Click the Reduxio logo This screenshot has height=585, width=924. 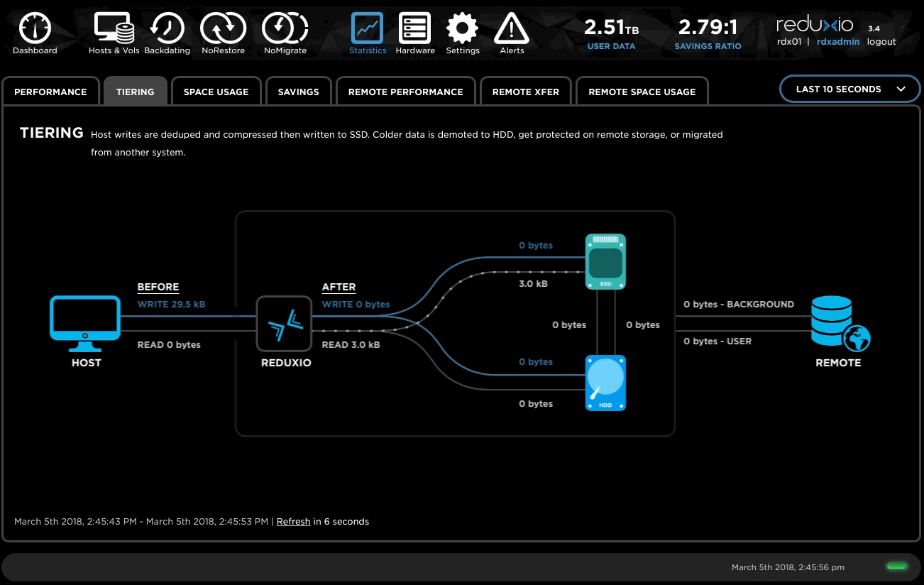point(815,25)
